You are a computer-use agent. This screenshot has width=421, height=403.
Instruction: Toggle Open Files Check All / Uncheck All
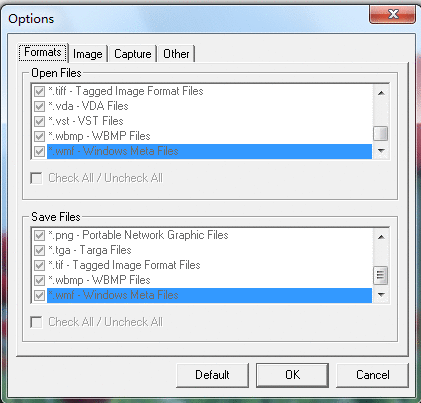[36, 178]
